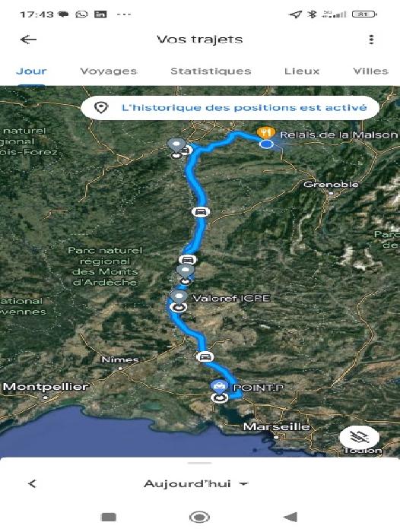Switch to the Statistiques tab
The height and width of the screenshot is (532, 400).
coord(211,71)
